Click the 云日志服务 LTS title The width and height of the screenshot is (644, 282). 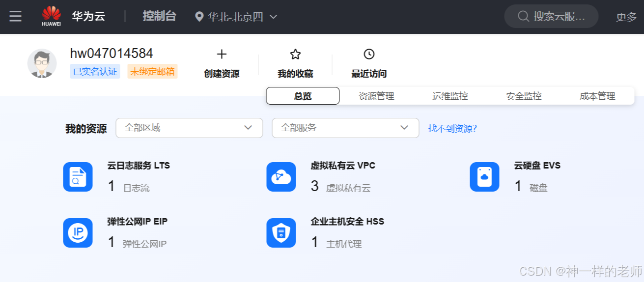point(139,166)
